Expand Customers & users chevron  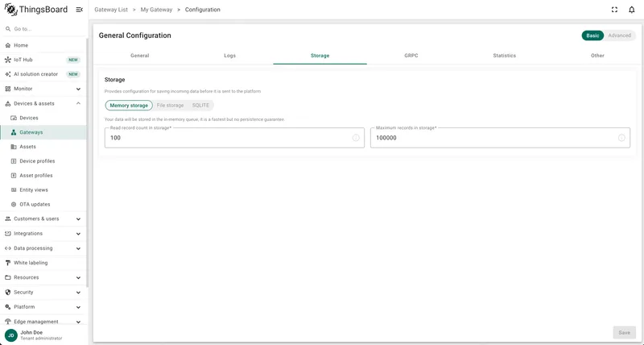78,219
